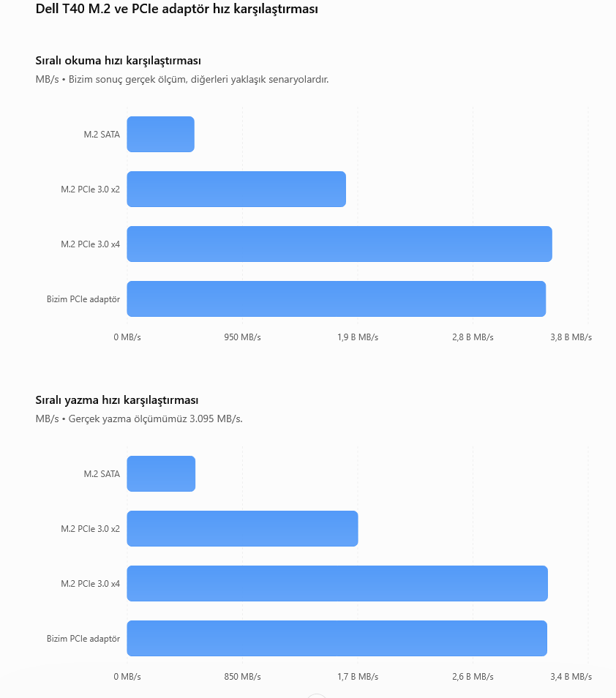Click the M.2 SATA write speed bar

[x=161, y=473]
